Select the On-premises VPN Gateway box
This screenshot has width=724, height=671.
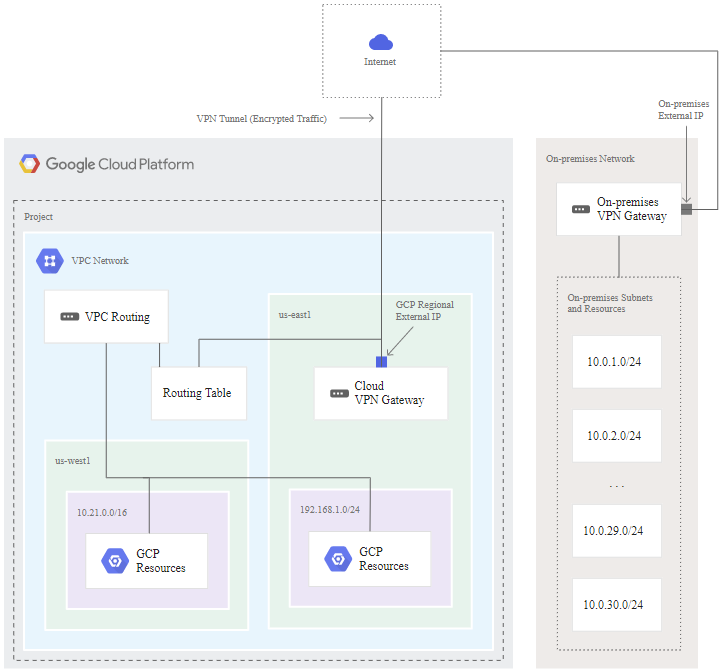pos(619,209)
